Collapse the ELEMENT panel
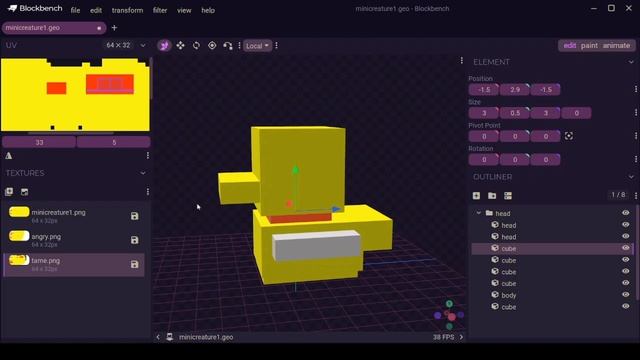 631,62
